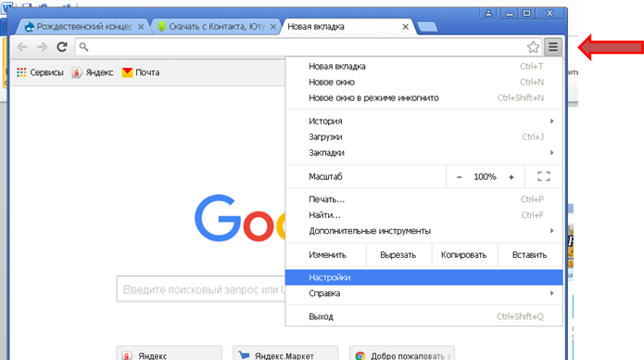Viewport: 644px width, 360px height.
Task: Click the Вставить button
Action: pyautogui.click(x=530, y=255)
